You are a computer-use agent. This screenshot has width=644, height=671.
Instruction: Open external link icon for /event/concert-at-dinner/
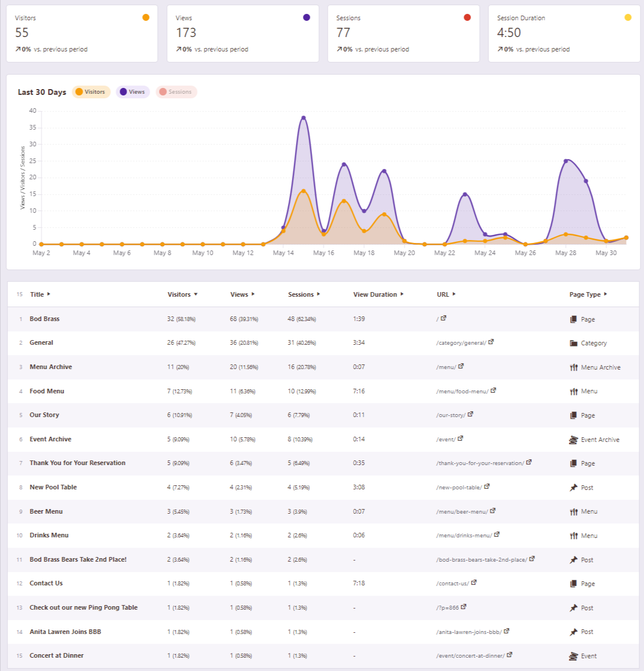click(x=509, y=655)
